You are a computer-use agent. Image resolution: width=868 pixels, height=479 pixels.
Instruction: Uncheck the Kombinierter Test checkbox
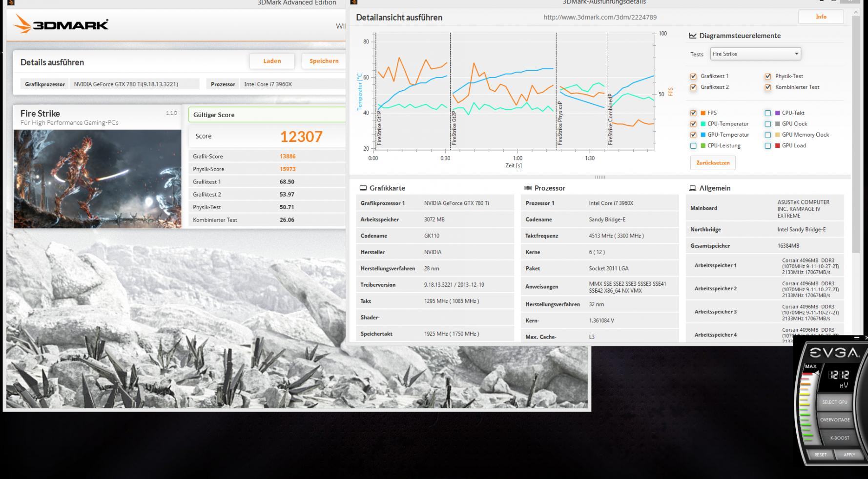pyautogui.click(x=768, y=87)
